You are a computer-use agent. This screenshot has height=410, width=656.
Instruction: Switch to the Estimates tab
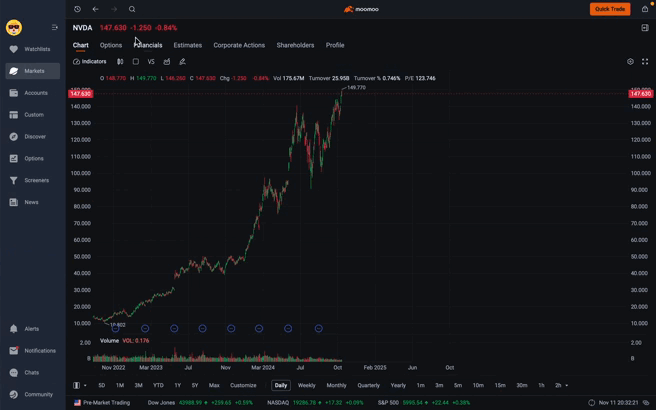point(187,45)
